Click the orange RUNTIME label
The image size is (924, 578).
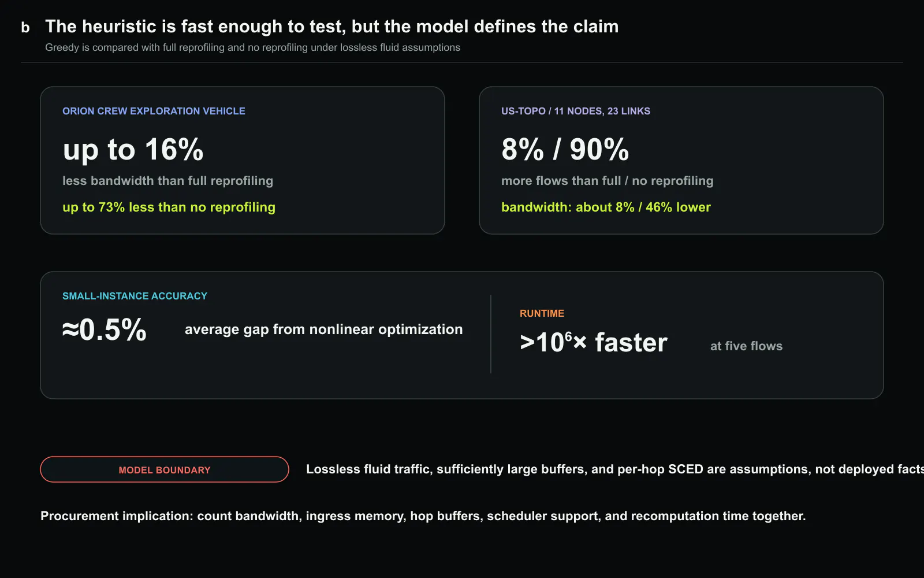click(542, 313)
